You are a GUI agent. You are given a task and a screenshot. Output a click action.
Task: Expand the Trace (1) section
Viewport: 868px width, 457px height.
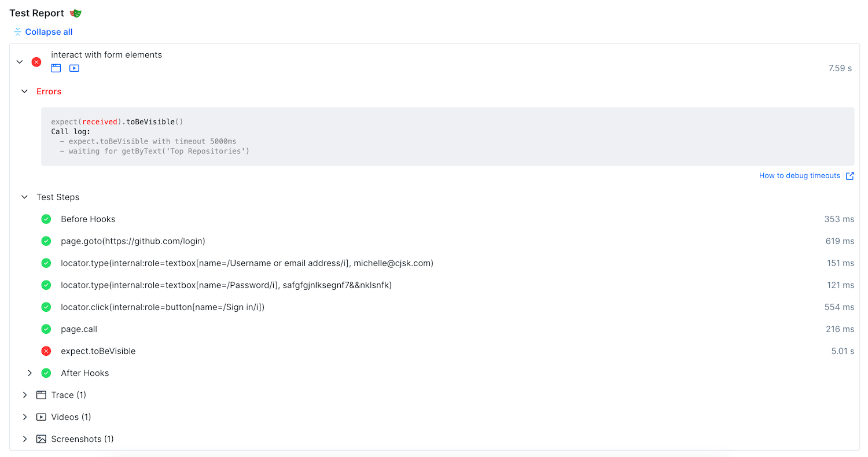pos(25,395)
